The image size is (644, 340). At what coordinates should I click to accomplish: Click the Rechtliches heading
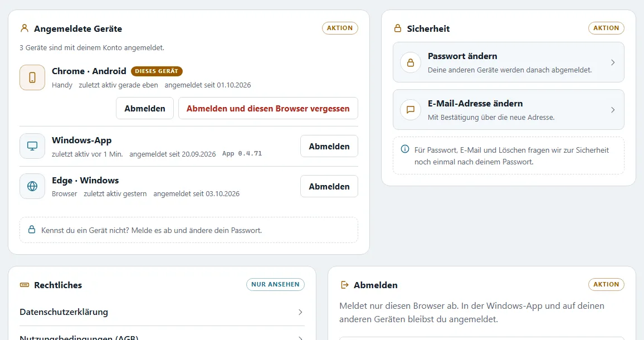point(58,285)
